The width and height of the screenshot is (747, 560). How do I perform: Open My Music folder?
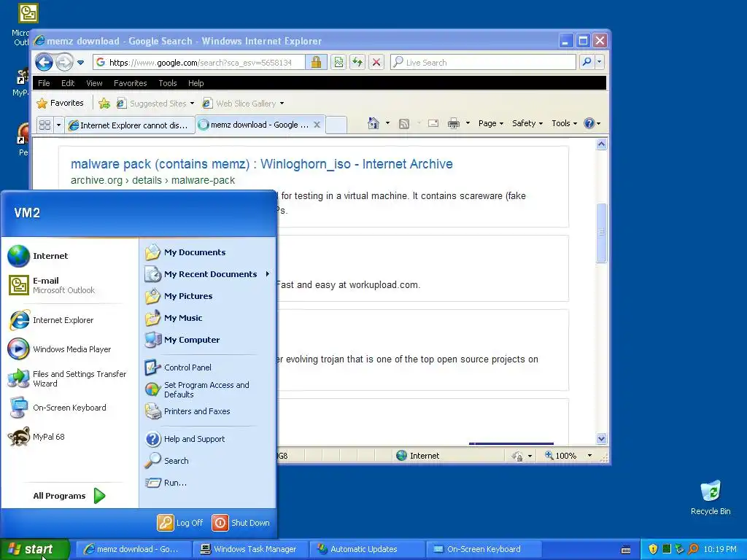tap(207, 318)
